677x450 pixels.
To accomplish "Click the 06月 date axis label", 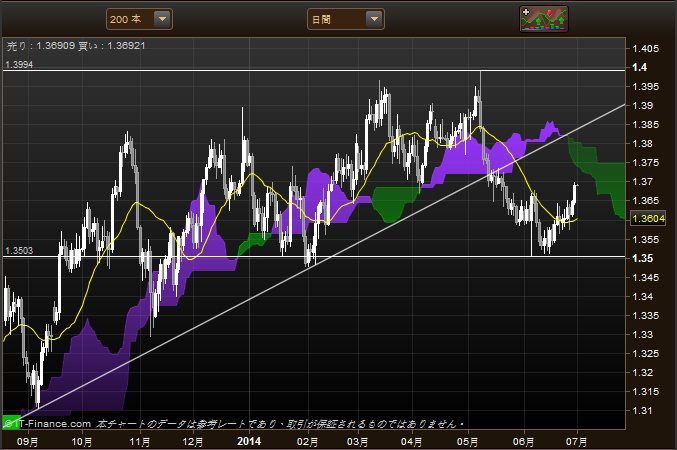I will click(x=524, y=442).
